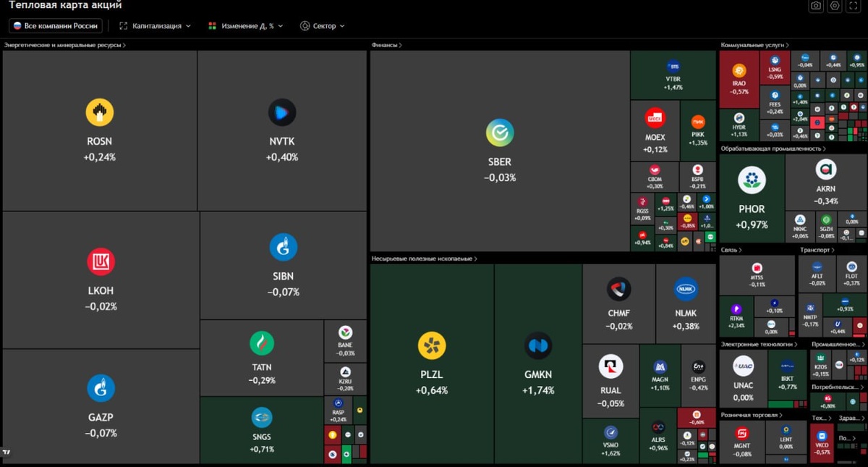Expand the 'Сектор' grouping dropdown
868x467 pixels.
(323, 26)
